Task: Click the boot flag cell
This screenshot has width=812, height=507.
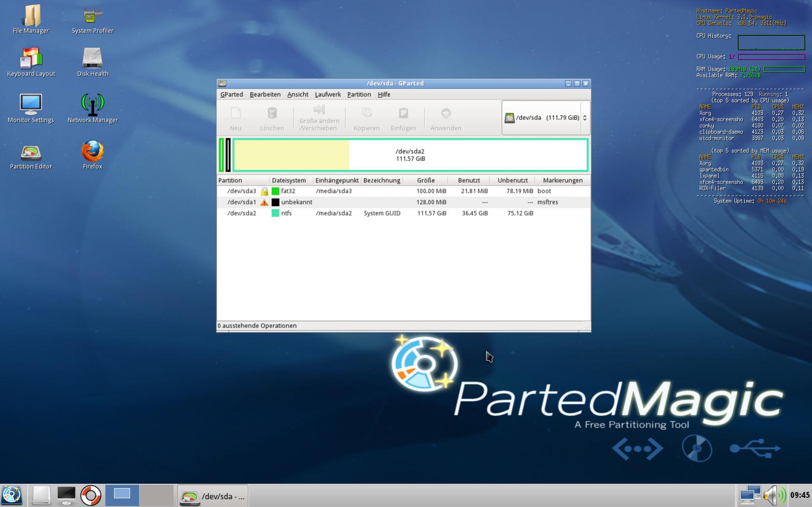Action: click(544, 191)
